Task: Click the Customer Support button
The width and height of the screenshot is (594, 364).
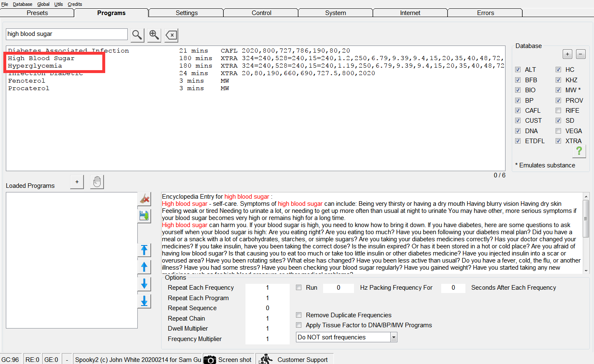Action: tap(295, 359)
